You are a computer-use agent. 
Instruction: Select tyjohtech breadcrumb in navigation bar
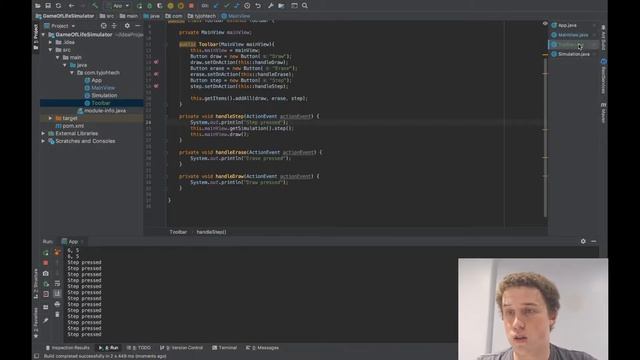coord(202,16)
